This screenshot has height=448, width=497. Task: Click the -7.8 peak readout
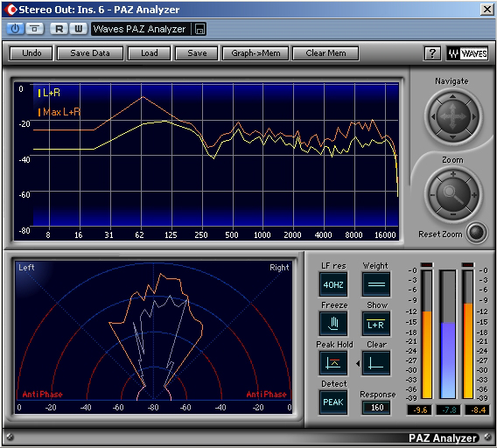[x=448, y=410]
